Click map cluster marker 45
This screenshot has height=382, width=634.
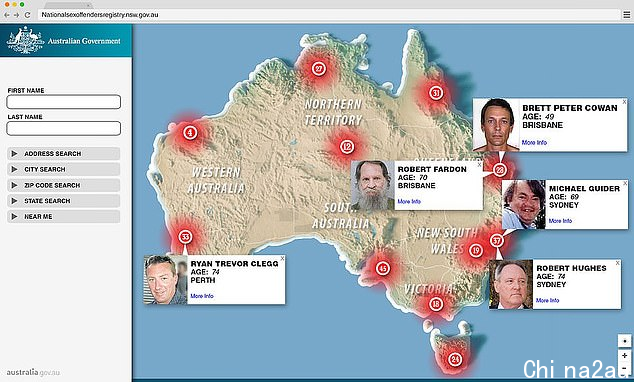pos(382,268)
